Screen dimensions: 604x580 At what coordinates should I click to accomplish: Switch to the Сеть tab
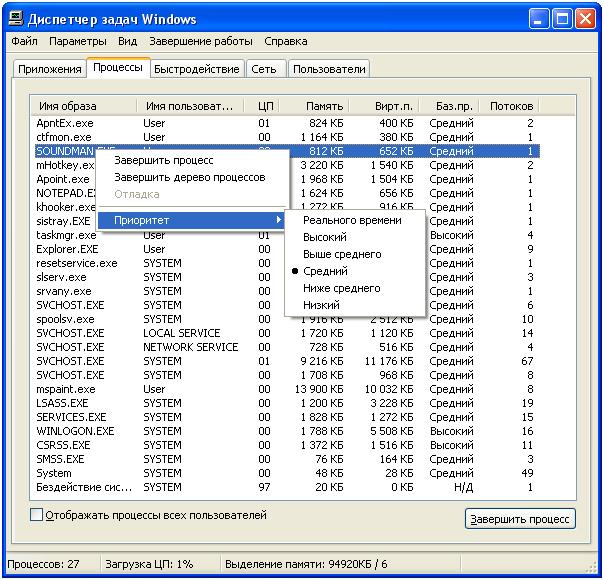pyautogui.click(x=264, y=69)
